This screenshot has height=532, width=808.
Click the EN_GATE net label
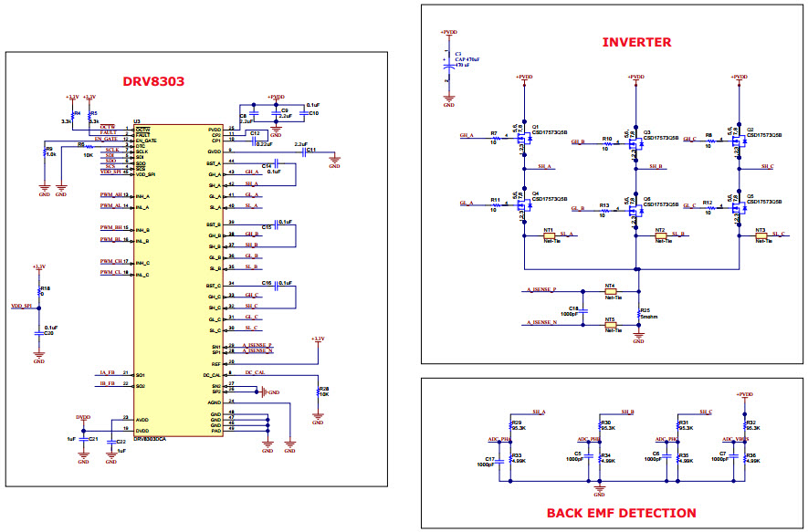point(106,139)
